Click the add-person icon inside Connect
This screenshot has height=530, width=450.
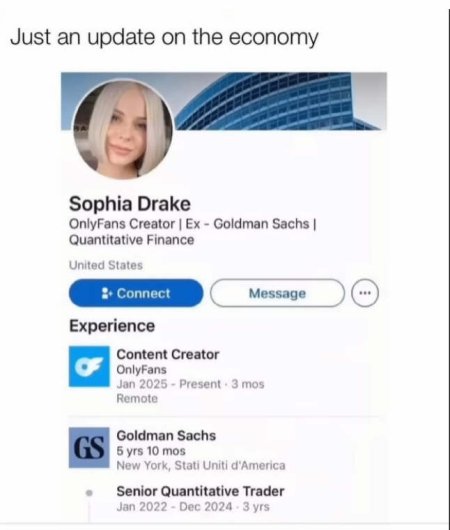[x=107, y=293]
